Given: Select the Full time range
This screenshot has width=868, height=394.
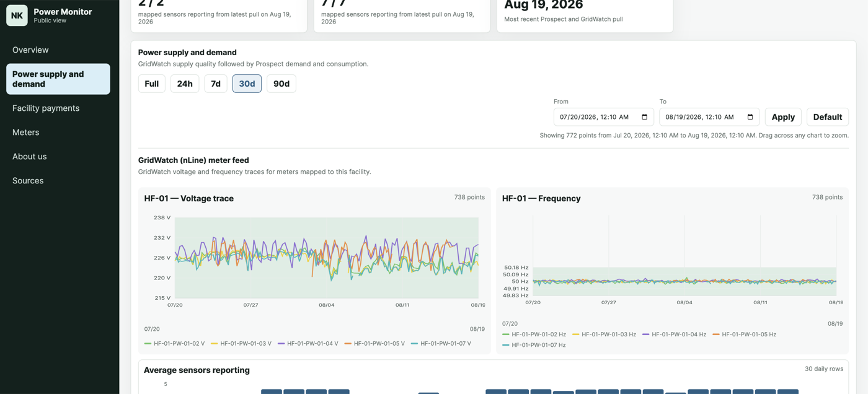Looking at the screenshot, I should coord(152,84).
